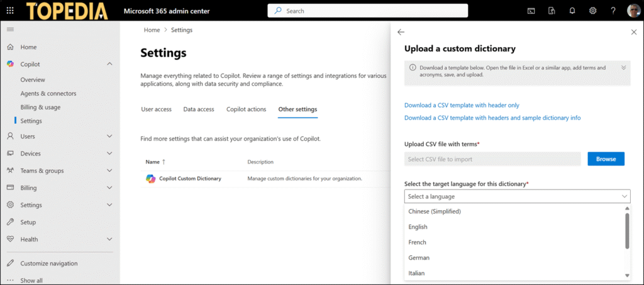Image resolution: width=644 pixels, height=285 pixels.
Task: Expand the Billing navigation section
Action: point(109,187)
